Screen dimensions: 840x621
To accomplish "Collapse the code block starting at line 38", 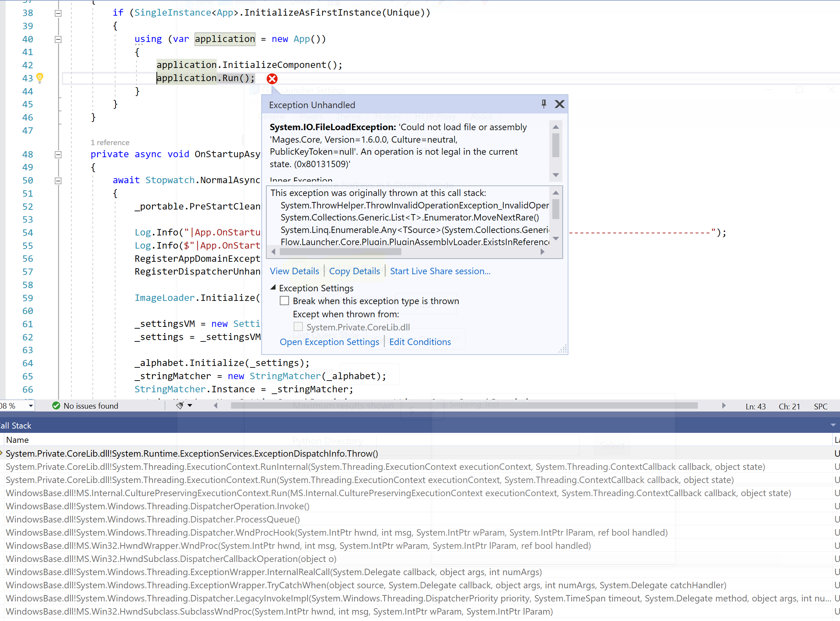I will tap(58, 12).
